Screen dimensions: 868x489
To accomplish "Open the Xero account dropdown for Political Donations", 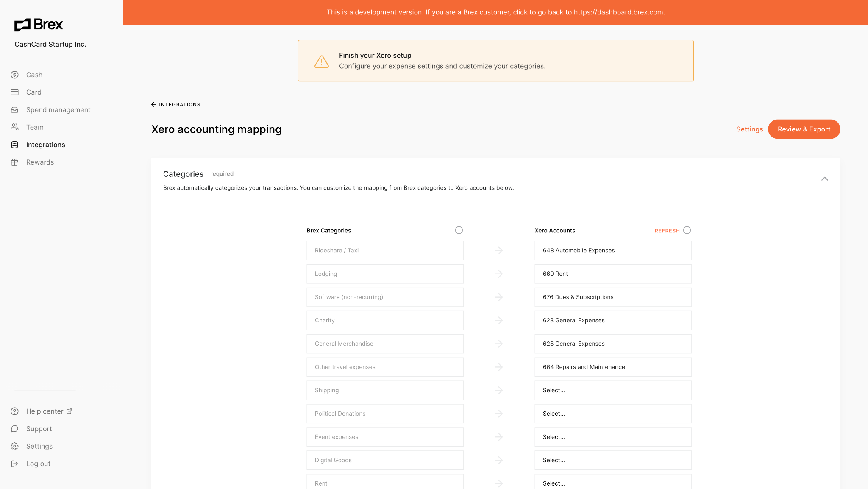I will pos(613,413).
